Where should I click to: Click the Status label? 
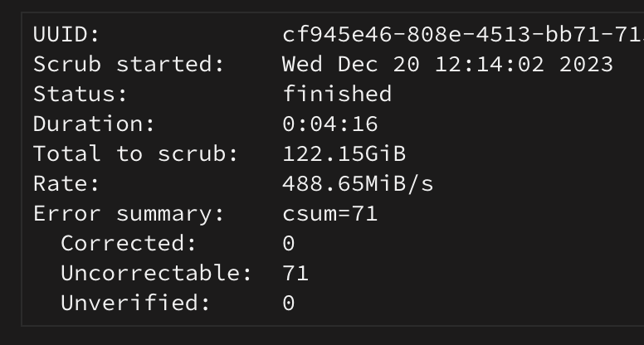click(80, 94)
